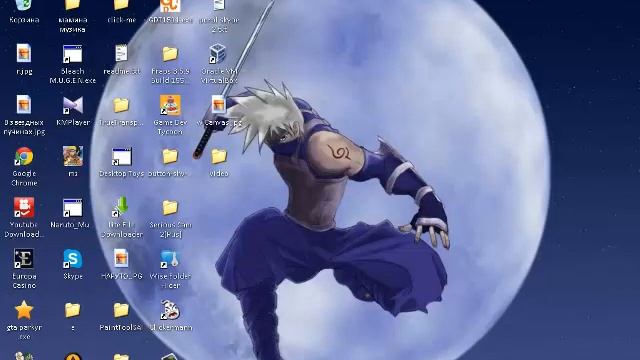The width and height of the screenshot is (640, 360).
Task: Open the TrueTransp... folder
Action: (x=121, y=105)
